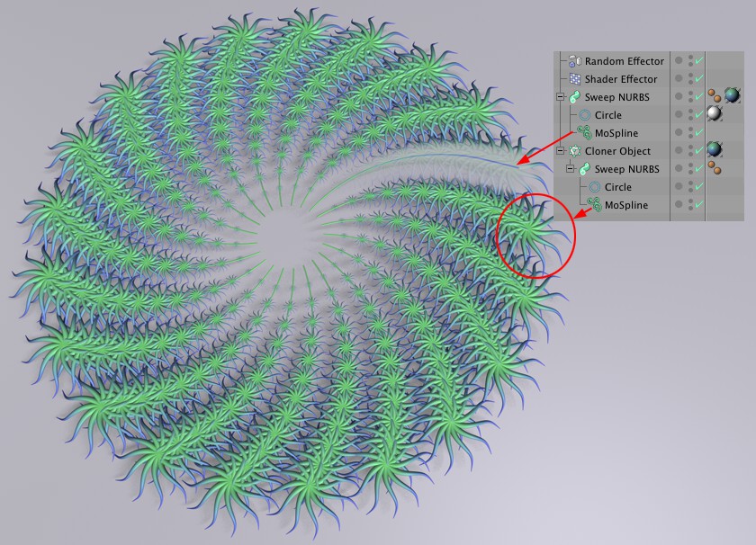Click the gray layer dot for Random Effector
Image resolution: width=756 pixels, height=545 pixels.
(x=679, y=60)
